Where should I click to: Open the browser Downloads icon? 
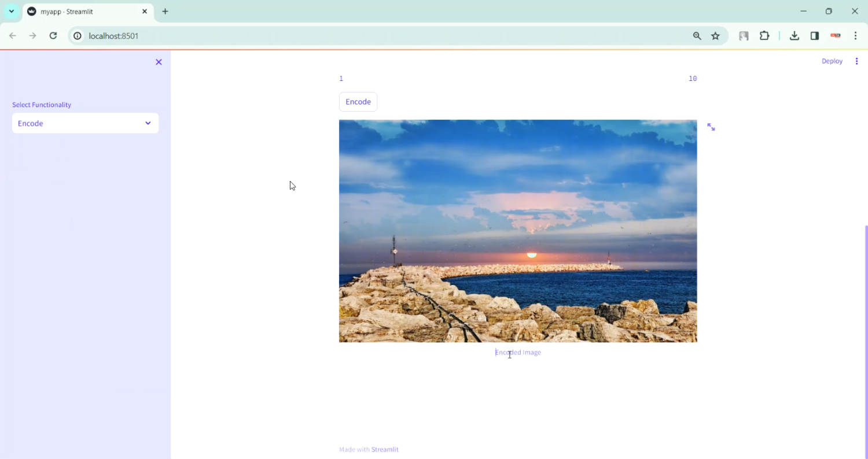pos(794,36)
